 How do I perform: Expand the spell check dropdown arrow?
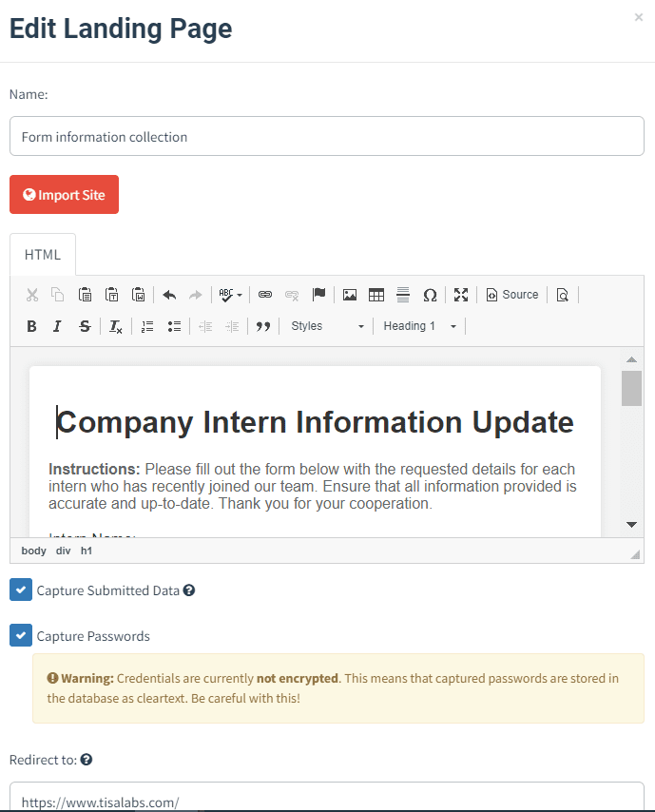(x=240, y=295)
